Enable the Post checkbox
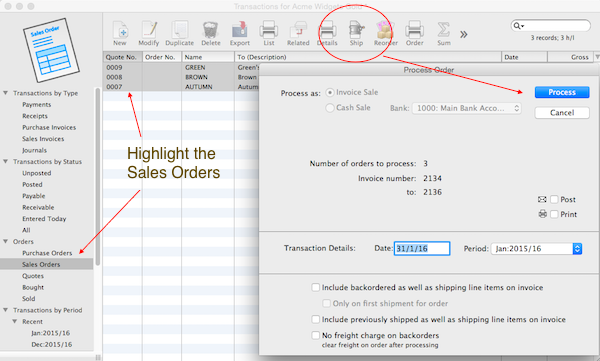Screen dimensions: 600x361 pos(554,199)
